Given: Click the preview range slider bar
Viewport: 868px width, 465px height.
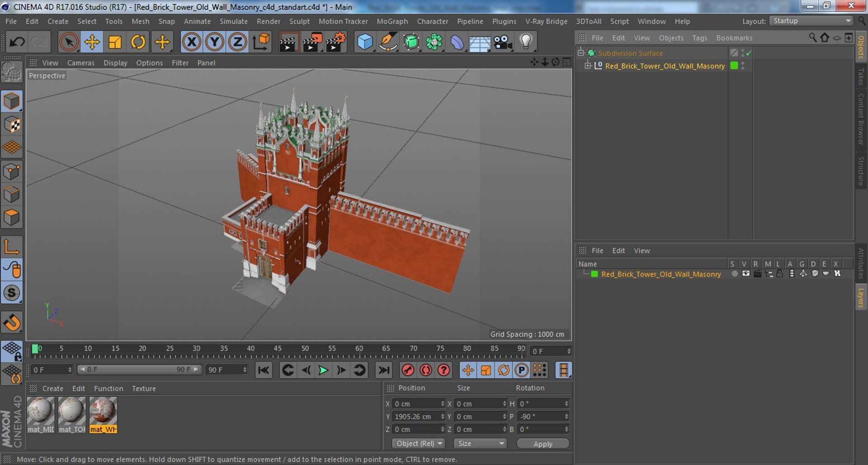Looking at the screenshot, I should [139, 370].
